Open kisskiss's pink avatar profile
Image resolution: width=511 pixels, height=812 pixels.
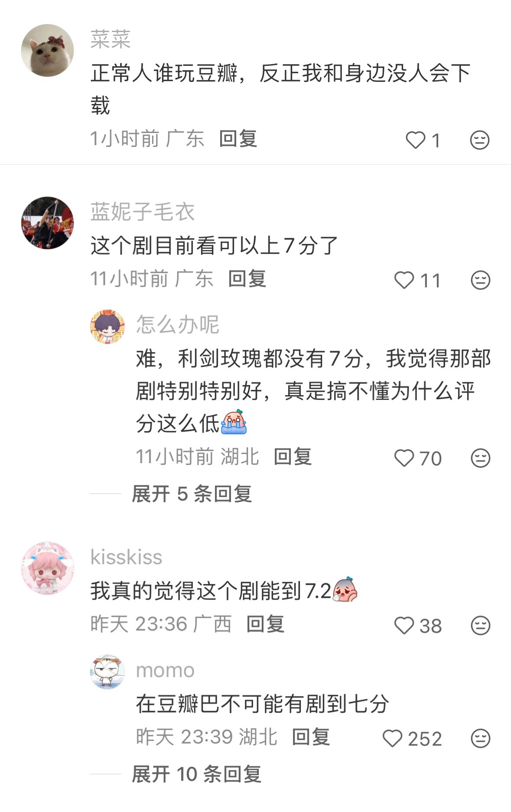[x=47, y=568]
